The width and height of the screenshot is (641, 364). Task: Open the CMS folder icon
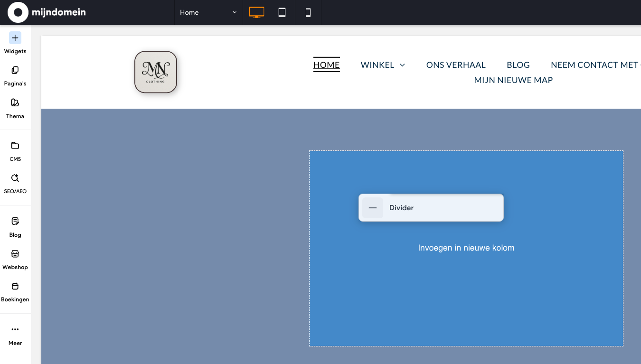[15, 146]
